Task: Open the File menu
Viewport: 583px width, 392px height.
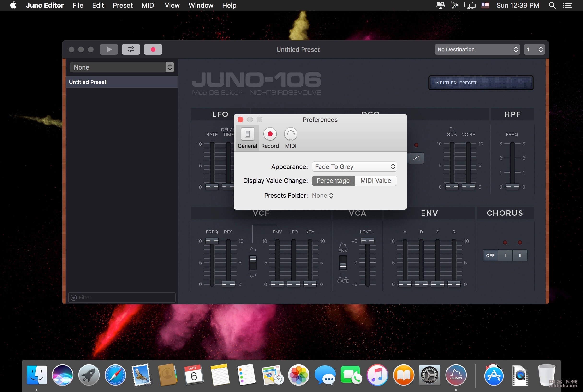Action: click(x=78, y=5)
